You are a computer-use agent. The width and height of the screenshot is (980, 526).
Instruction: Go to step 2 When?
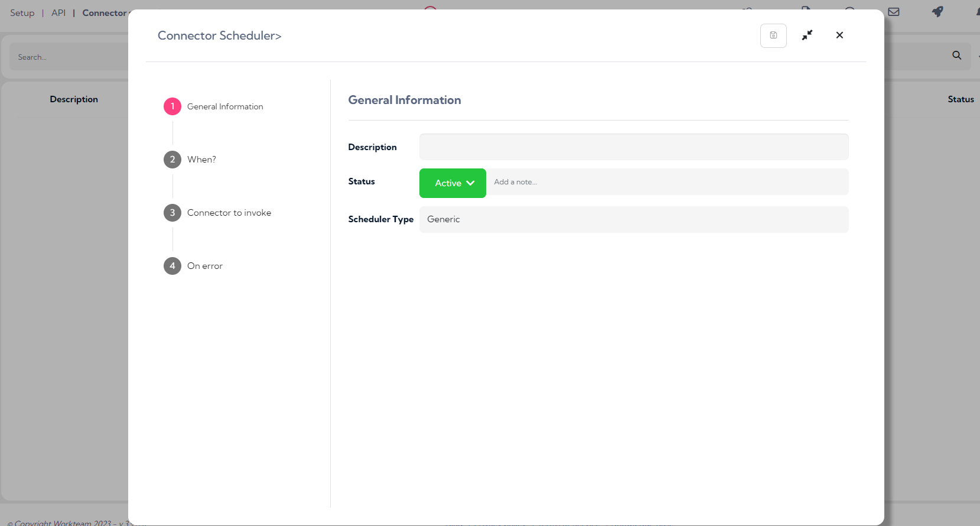(x=190, y=160)
